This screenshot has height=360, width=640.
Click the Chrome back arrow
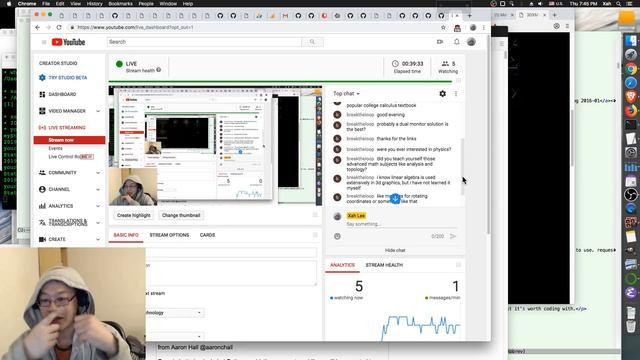(38, 27)
